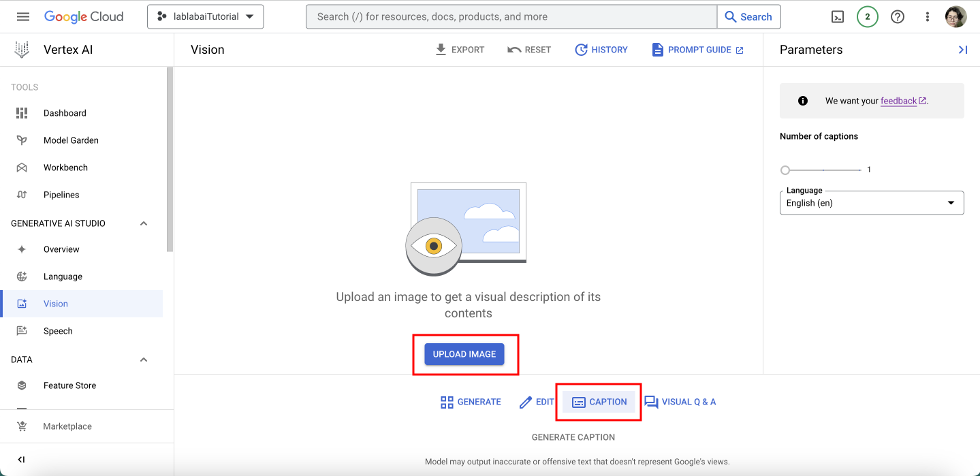Click the Vertex AI title text
Image resolution: width=980 pixels, height=476 pixels.
pyautogui.click(x=68, y=50)
